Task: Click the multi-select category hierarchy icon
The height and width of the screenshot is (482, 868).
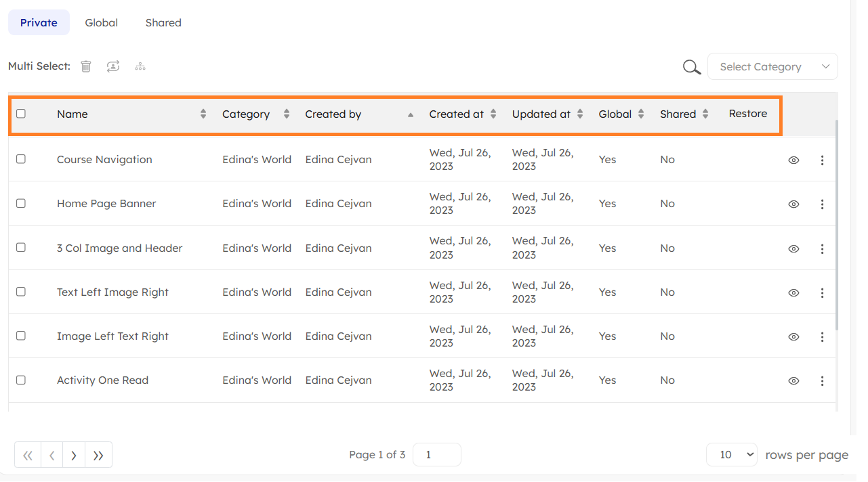Action: coord(140,66)
